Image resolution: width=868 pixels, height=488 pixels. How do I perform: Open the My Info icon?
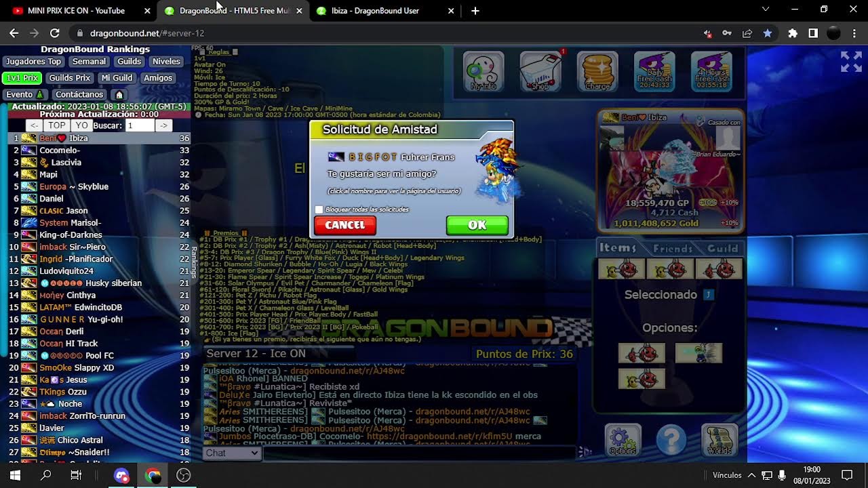484,71
